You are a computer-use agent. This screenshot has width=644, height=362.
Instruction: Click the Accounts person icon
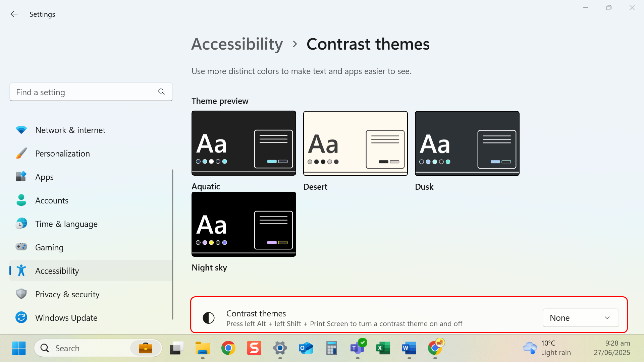click(21, 200)
